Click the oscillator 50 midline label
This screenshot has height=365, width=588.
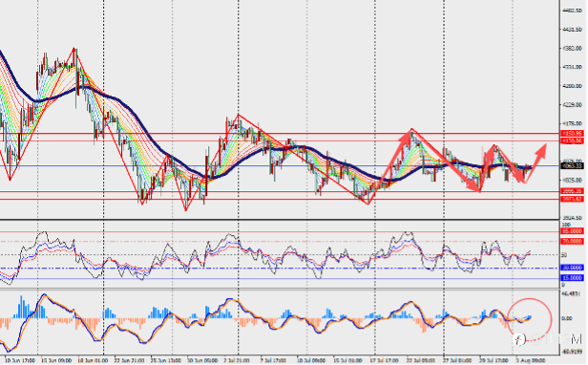(563, 255)
